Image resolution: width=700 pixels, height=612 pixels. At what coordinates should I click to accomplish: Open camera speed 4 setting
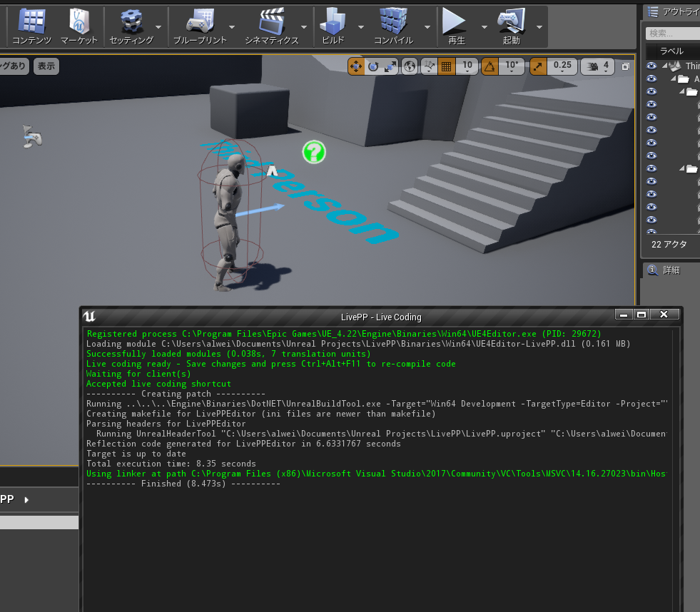(x=598, y=66)
